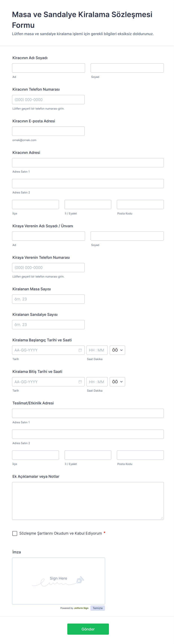Click renter address Posta Kodu field
The height and width of the screenshot is (644, 174).
click(x=140, y=204)
